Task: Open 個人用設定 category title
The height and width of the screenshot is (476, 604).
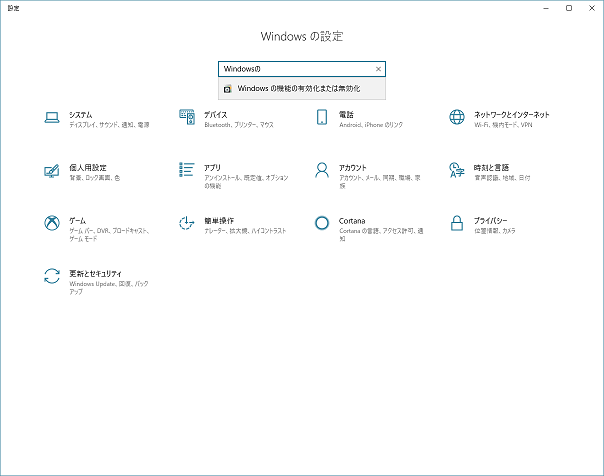Action: click(88, 168)
